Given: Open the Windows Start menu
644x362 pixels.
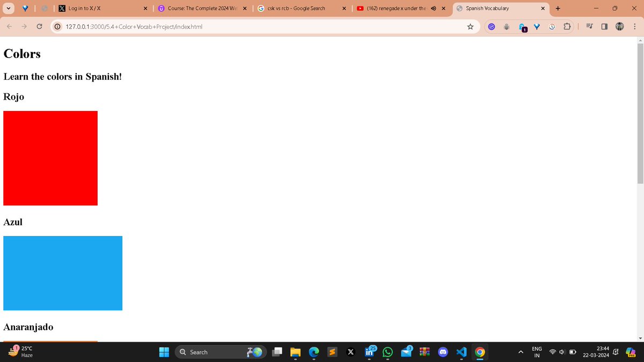Looking at the screenshot, I should point(164,352).
